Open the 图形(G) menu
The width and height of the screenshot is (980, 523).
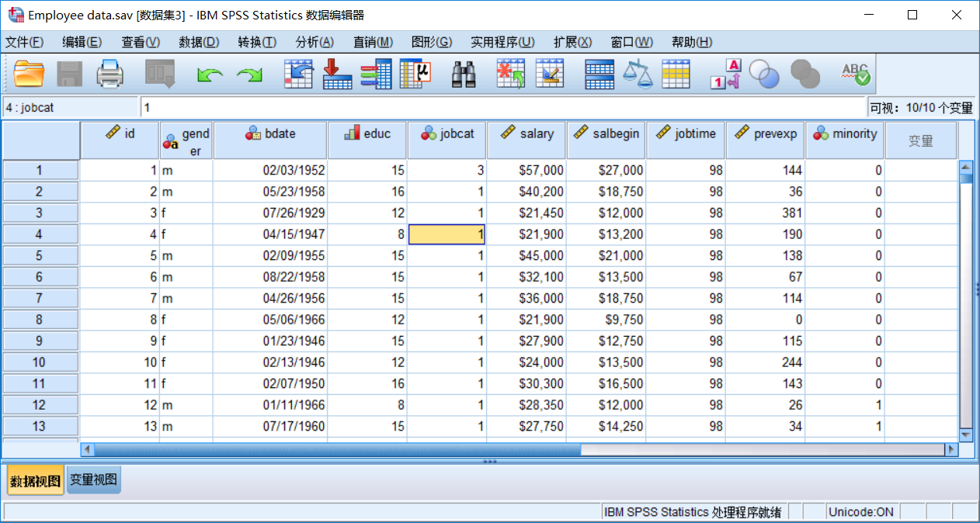[432, 42]
